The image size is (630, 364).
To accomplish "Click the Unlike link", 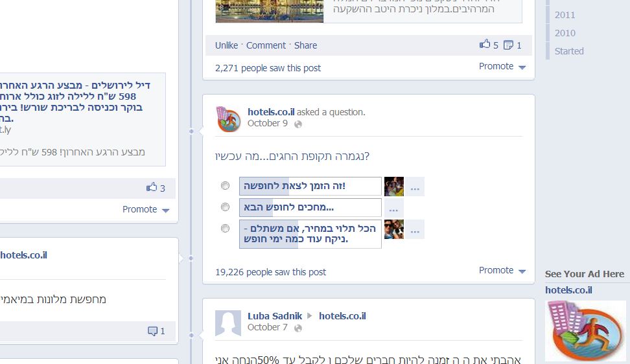I will click(x=227, y=45).
